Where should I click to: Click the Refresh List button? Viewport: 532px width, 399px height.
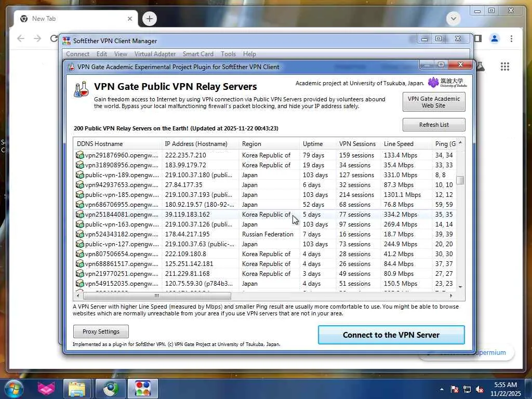[x=434, y=125]
